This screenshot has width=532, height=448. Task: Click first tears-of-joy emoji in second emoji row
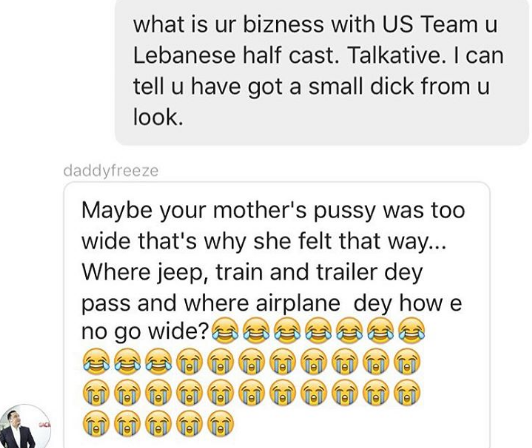click(x=96, y=360)
